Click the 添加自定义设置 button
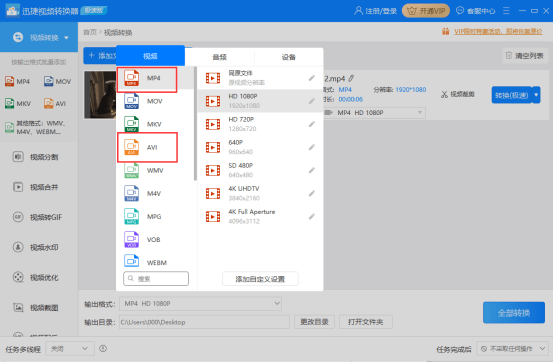 coord(260,279)
